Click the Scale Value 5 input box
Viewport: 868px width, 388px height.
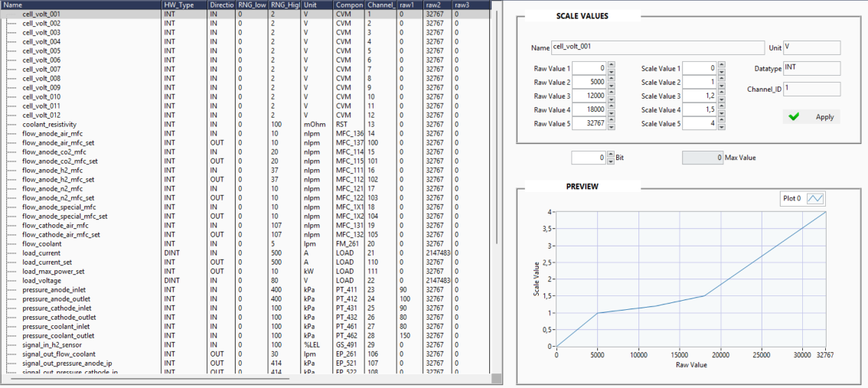coord(700,123)
